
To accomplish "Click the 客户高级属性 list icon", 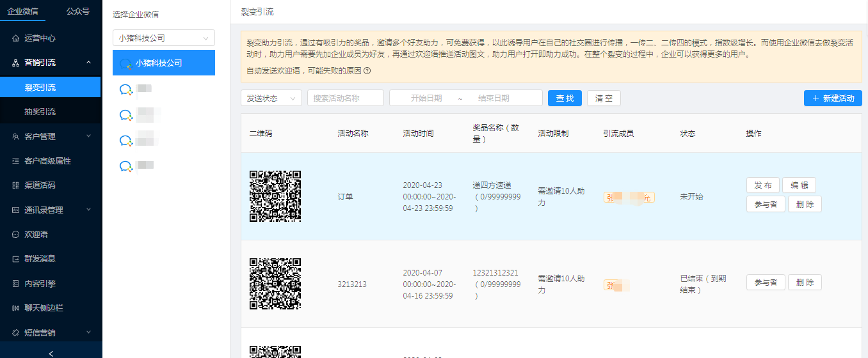I will 15,161.
